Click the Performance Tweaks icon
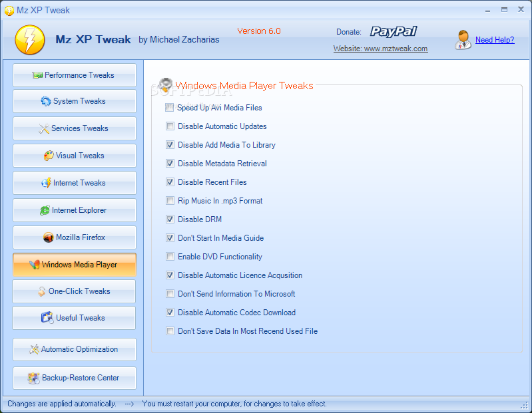The image size is (532, 413). click(37, 75)
